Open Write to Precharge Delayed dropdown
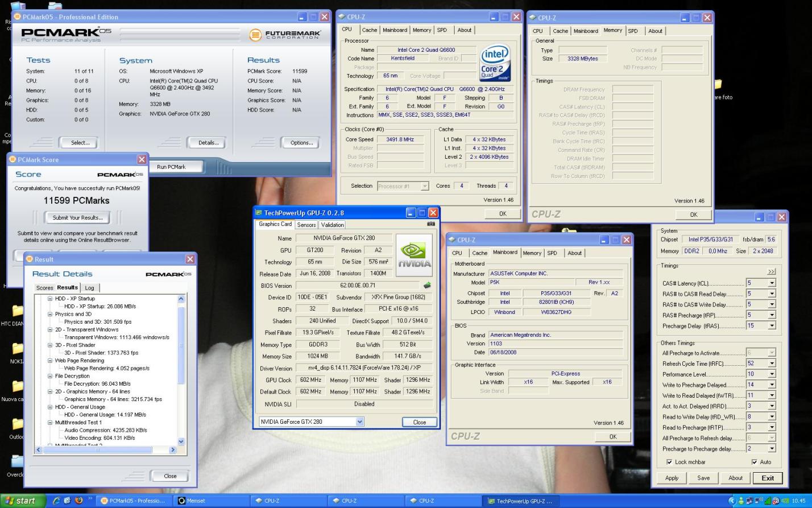The image size is (812, 508). pyautogui.click(x=772, y=385)
